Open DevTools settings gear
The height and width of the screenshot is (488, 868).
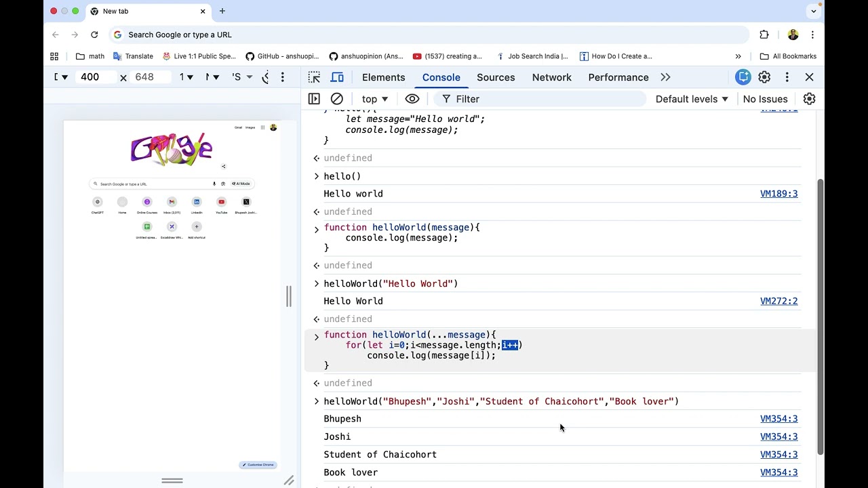click(x=764, y=77)
